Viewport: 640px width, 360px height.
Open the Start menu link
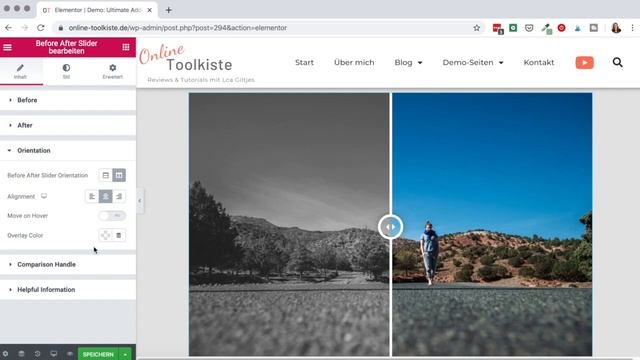pos(304,62)
